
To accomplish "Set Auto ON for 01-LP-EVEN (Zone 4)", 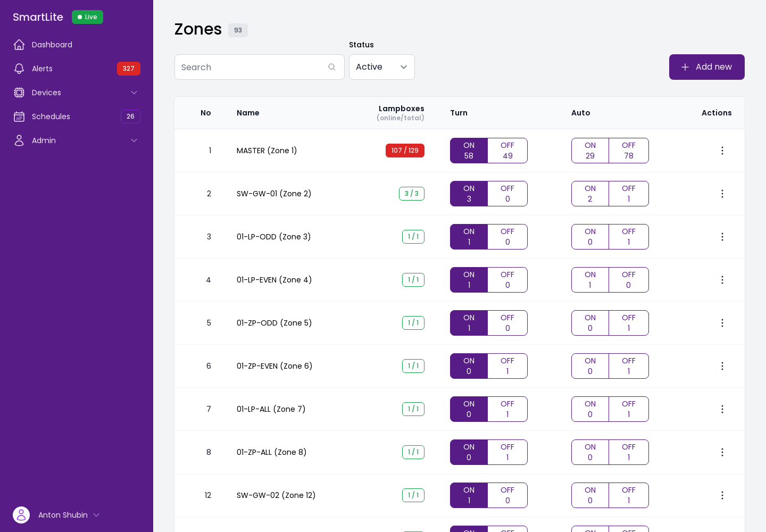I will click(x=590, y=280).
